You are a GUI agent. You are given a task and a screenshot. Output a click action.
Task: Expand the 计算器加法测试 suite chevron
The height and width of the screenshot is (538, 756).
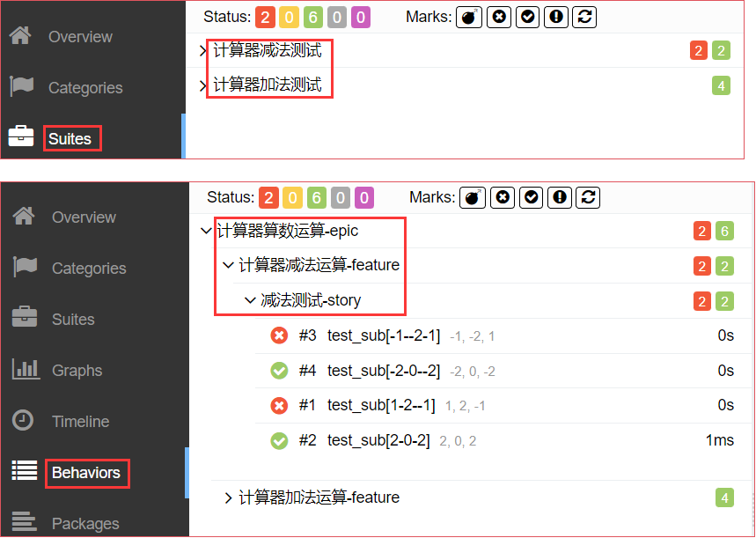click(x=203, y=85)
